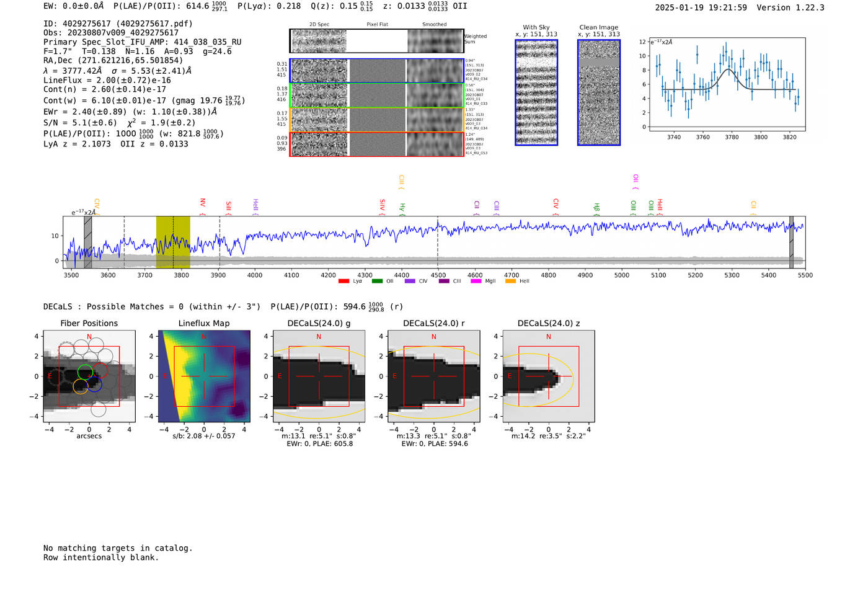This screenshot has height=591, width=868.
Task: Click the Weighted Sum 2D spectrum strip
Action: tap(376, 41)
